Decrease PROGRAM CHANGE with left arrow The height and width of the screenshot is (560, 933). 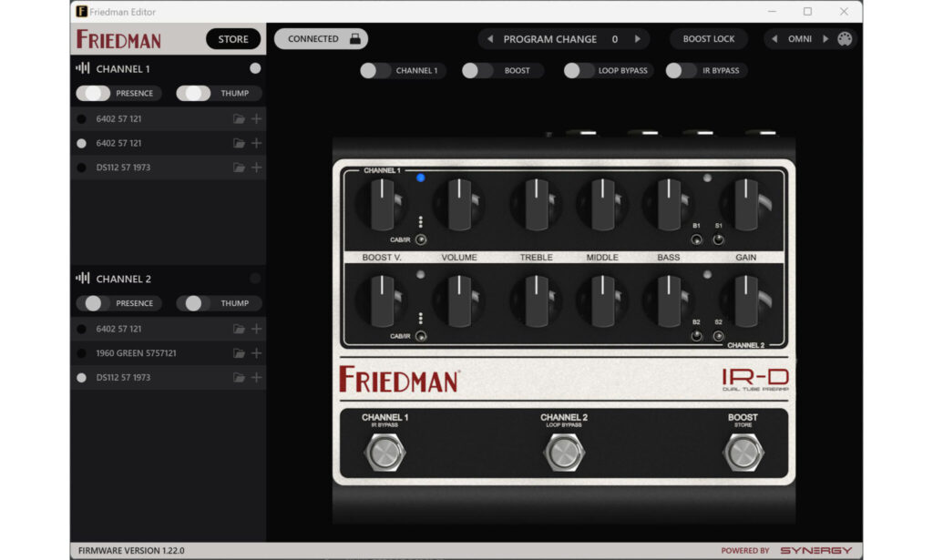[x=490, y=38]
